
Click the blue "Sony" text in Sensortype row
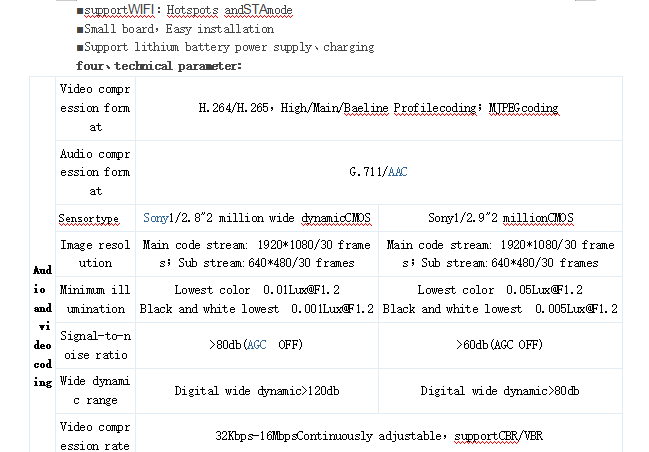tap(156, 218)
